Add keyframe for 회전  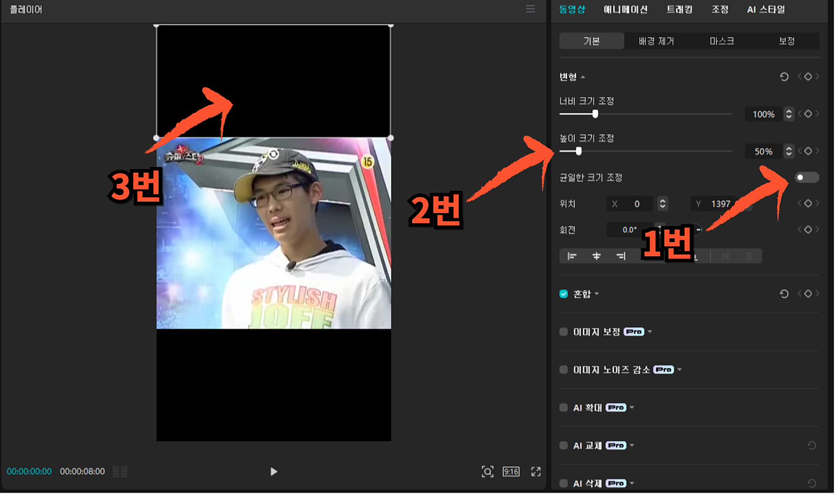pyautogui.click(x=808, y=230)
